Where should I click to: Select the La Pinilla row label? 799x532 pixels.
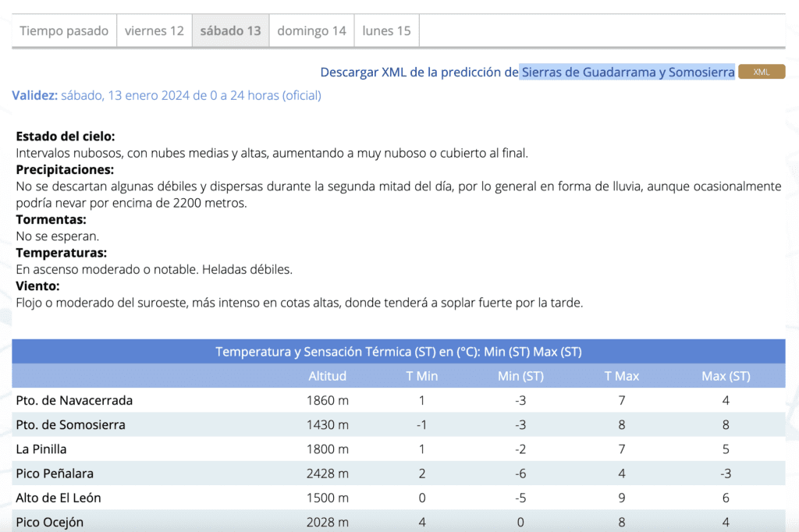point(41,449)
